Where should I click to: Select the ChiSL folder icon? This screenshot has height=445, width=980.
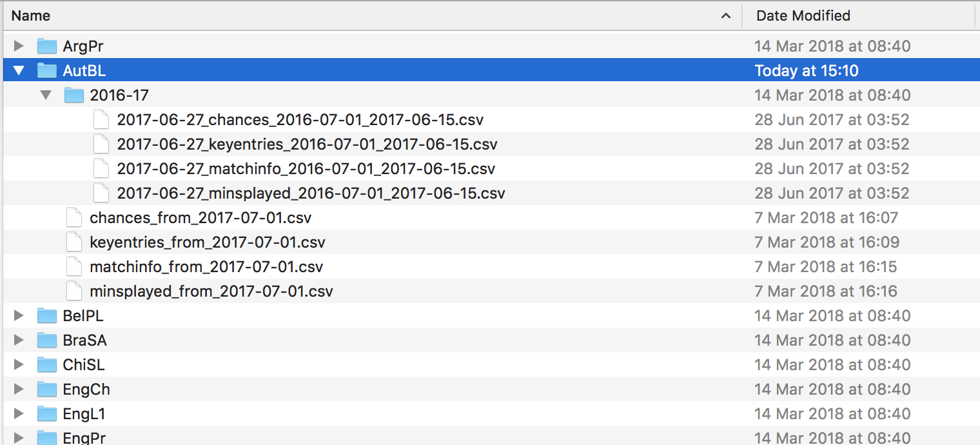47,364
